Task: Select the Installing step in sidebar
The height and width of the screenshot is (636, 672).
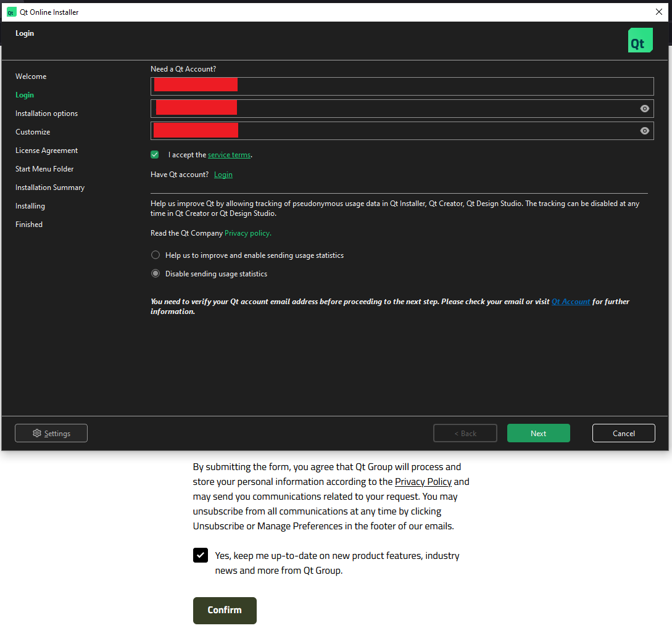Action: (x=30, y=205)
